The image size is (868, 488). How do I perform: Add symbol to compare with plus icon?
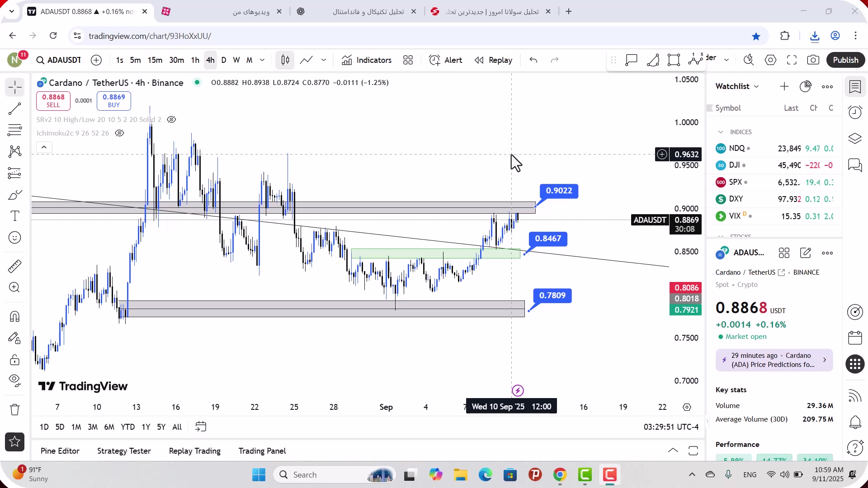click(x=96, y=60)
